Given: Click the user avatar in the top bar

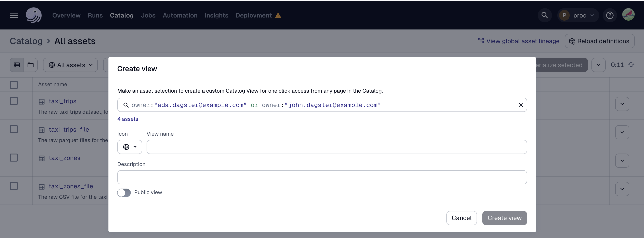Looking at the screenshot, I should coord(629,15).
